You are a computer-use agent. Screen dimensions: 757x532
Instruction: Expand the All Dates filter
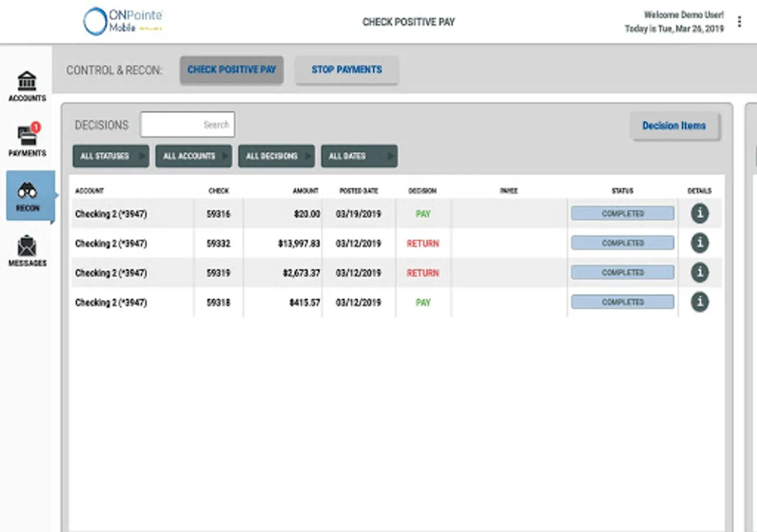tap(359, 156)
